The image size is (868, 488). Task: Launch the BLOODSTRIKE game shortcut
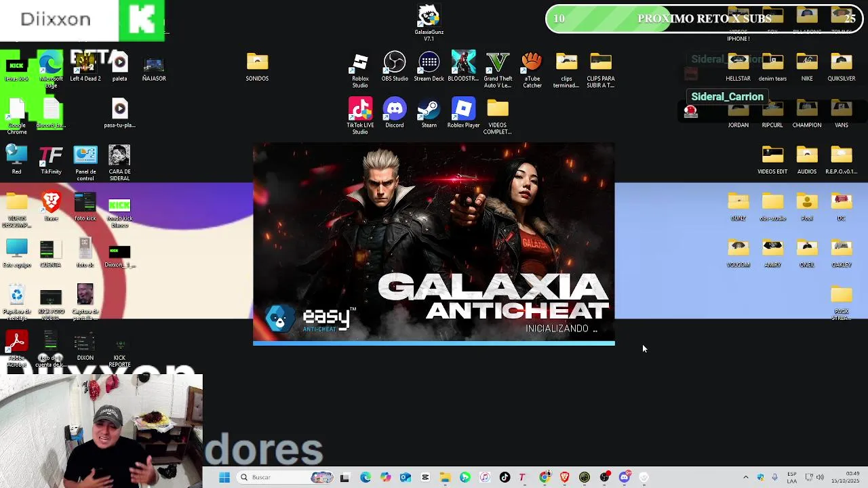[x=463, y=67]
